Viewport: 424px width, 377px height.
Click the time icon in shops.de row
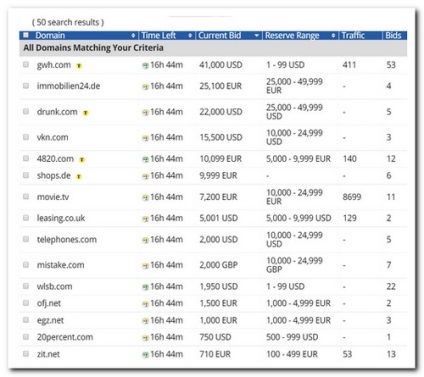click(145, 176)
